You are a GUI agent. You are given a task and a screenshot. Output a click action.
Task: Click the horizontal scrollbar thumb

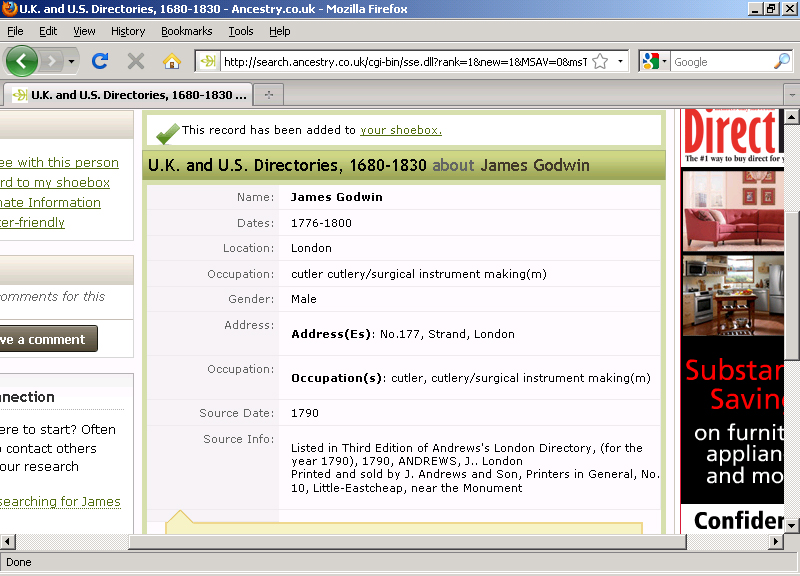(407, 541)
